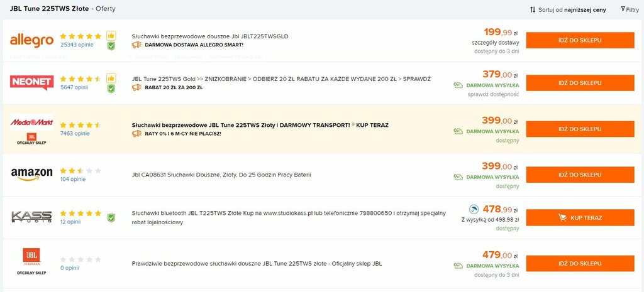Click the Allegro shop logo
Screen dimensions: 644x292
click(31, 40)
